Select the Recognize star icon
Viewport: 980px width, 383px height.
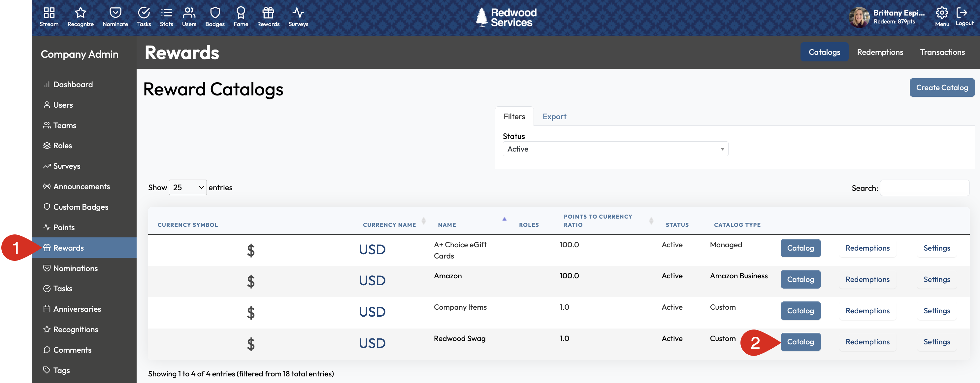[x=80, y=16]
